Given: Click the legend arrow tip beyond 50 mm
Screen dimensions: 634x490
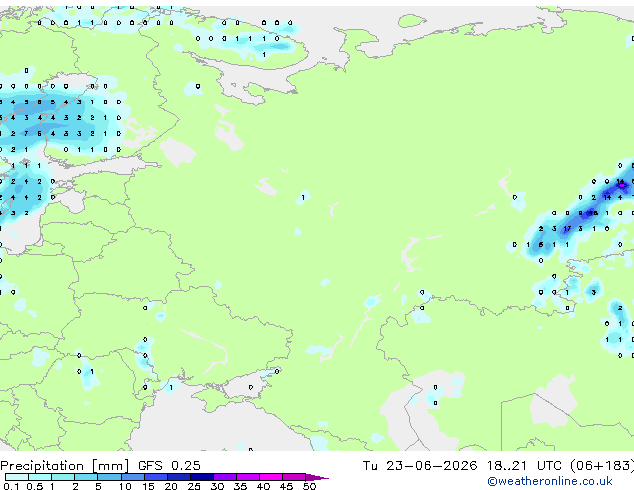Looking at the screenshot, I should click(317, 477).
